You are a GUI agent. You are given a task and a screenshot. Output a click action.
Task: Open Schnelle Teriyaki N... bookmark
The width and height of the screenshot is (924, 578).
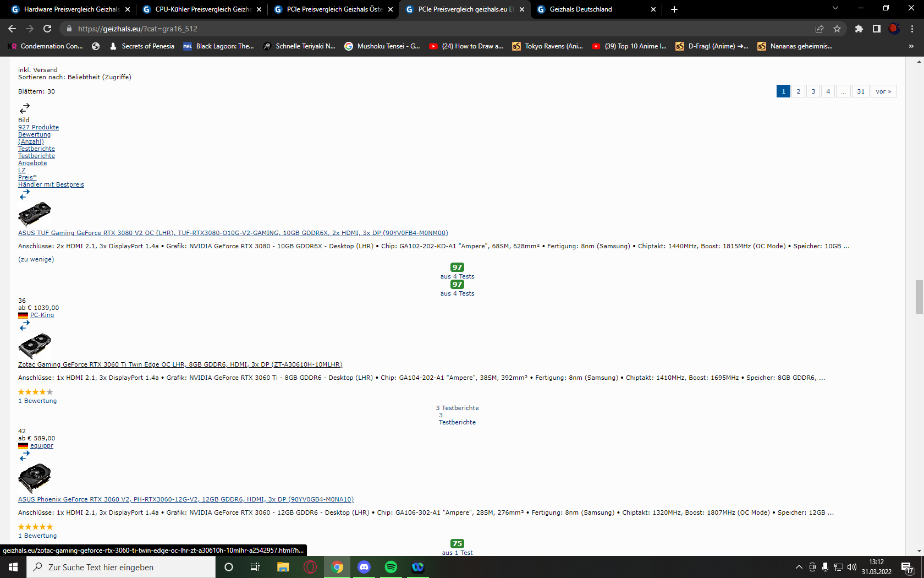299,46
